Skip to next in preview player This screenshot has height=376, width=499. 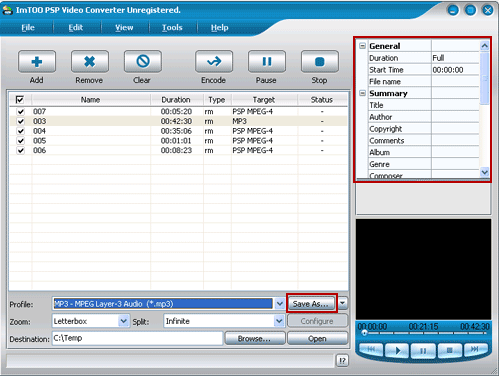[x=475, y=349]
